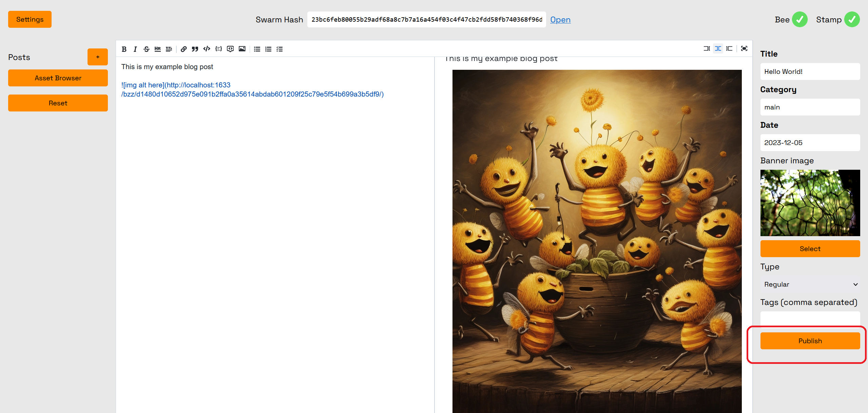
Task: Switch to edit-only view mode
Action: (707, 49)
